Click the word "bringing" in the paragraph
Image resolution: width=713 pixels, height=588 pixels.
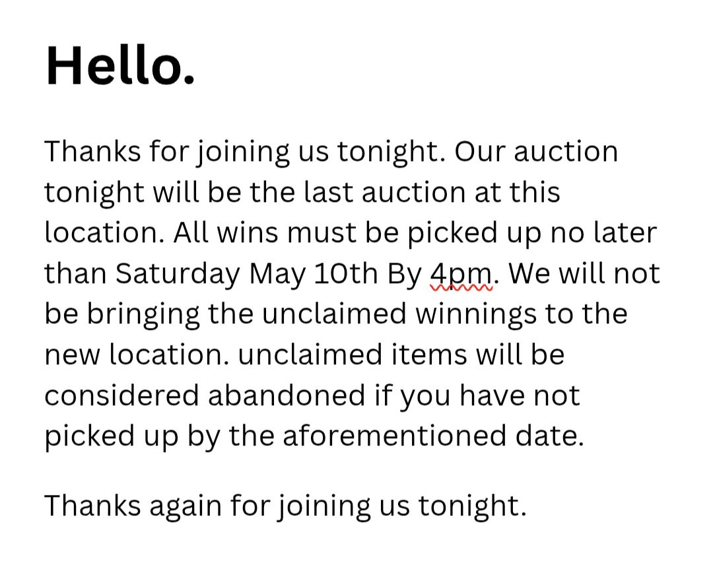pos(143,313)
